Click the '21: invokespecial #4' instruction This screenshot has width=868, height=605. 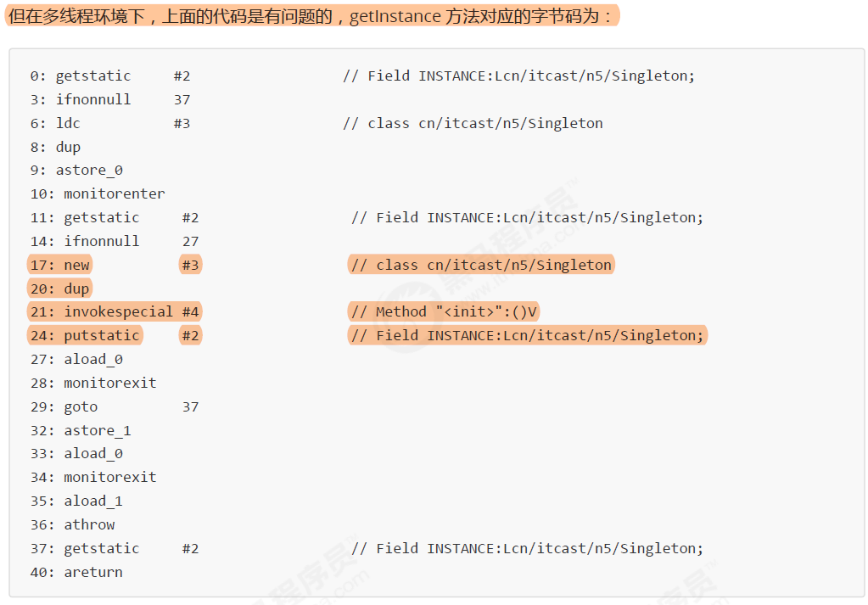click(115, 312)
